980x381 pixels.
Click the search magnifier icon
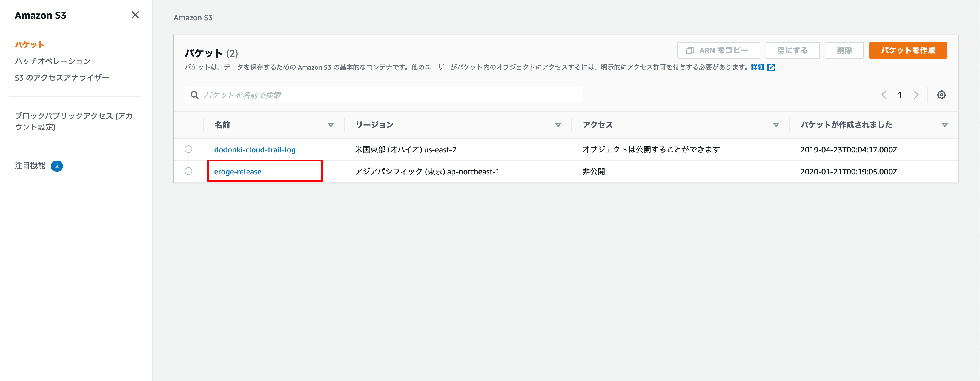194,95
